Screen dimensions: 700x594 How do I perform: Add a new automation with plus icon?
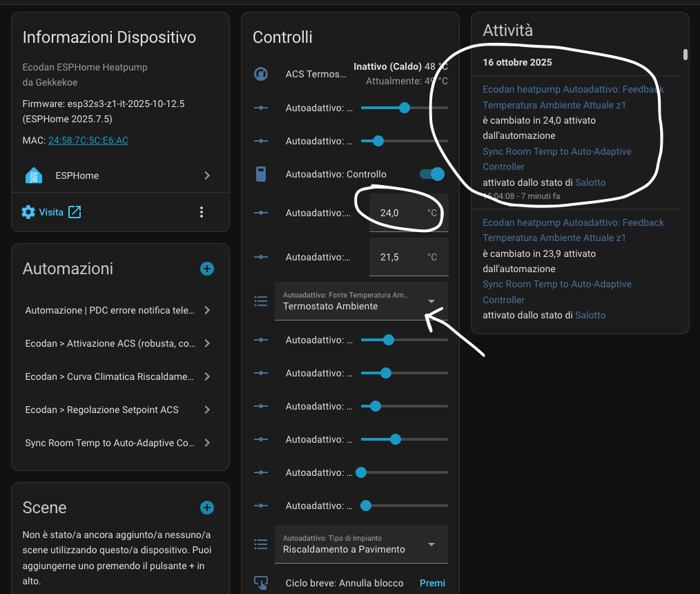206,269
